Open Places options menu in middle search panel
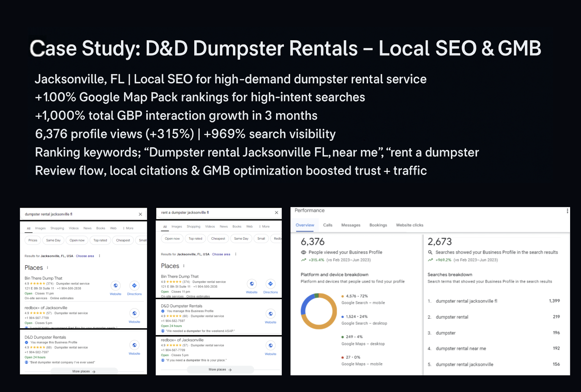This screenshot has width=581, height=392. (184, 266)
